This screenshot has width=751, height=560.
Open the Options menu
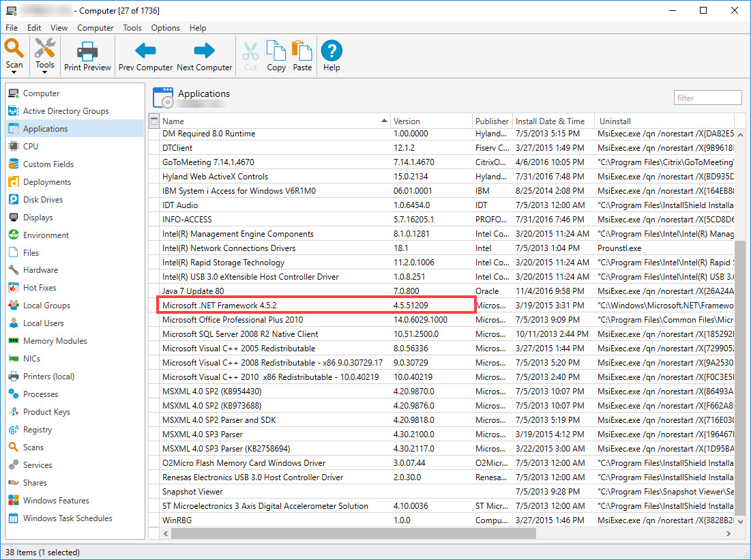coord(165,28)
